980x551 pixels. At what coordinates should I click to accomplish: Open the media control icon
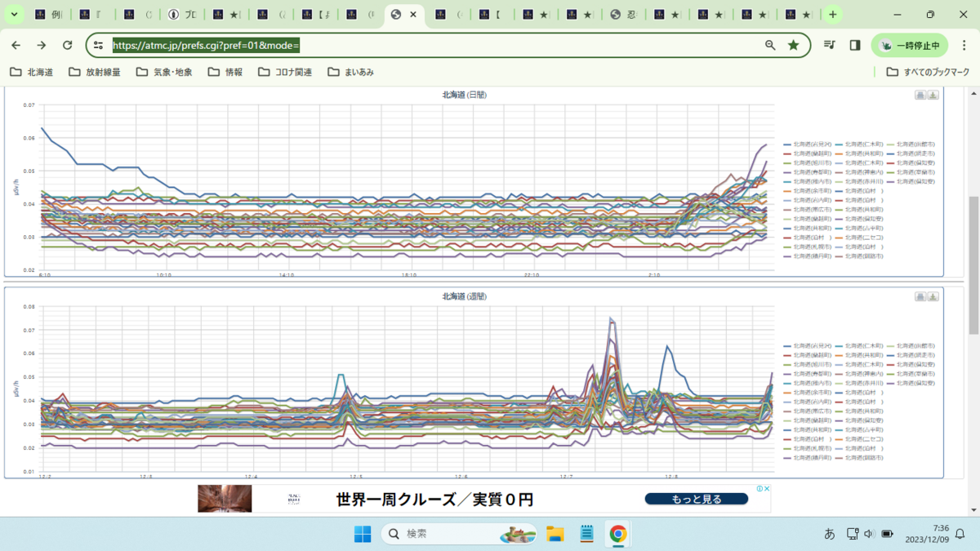pyautogui.click(x=830, y=45)
